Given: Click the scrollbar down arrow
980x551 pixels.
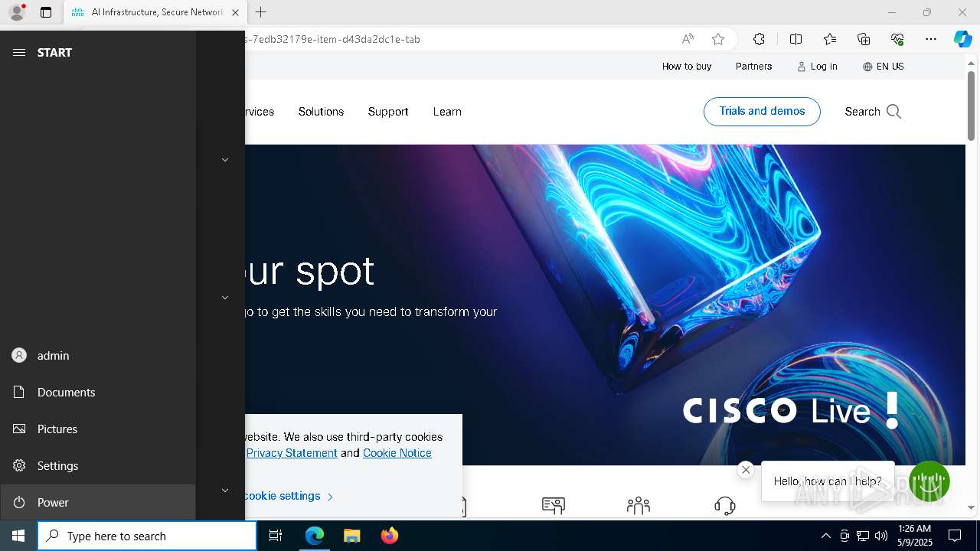Looking at the screenshot, I should click(x=971, y=507).
